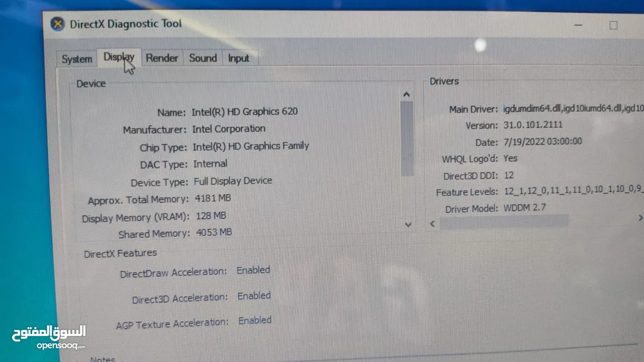Click the Drivers group label
The height and width of the screenshot is (362, 644).
[444, 81]
